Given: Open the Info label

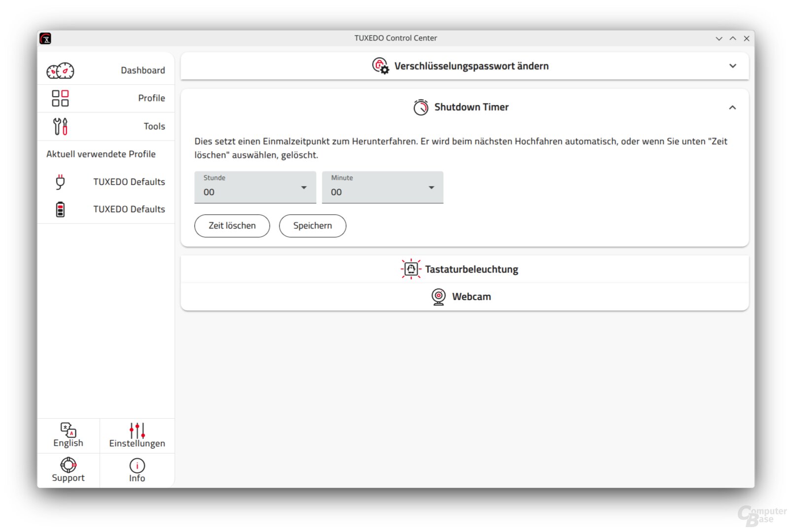Looking at the screenshot, I should click(137, 478).
